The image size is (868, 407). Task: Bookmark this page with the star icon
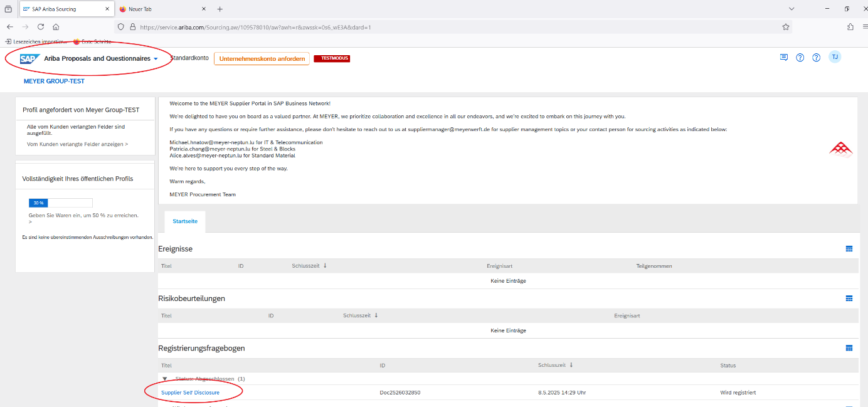click(x=785, y=27)
